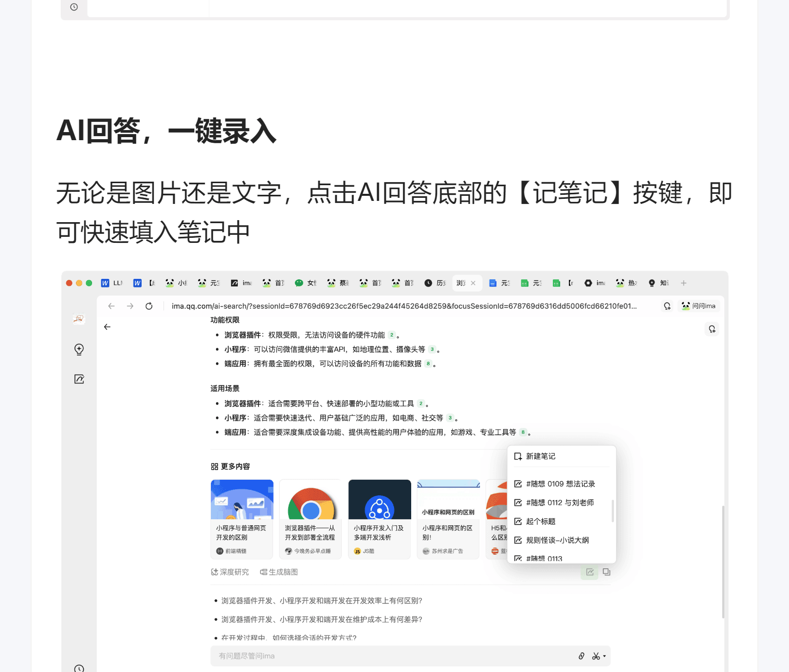Open the scissors screenshot tool dropdown

pyautogui.click(x=599, y=656)
